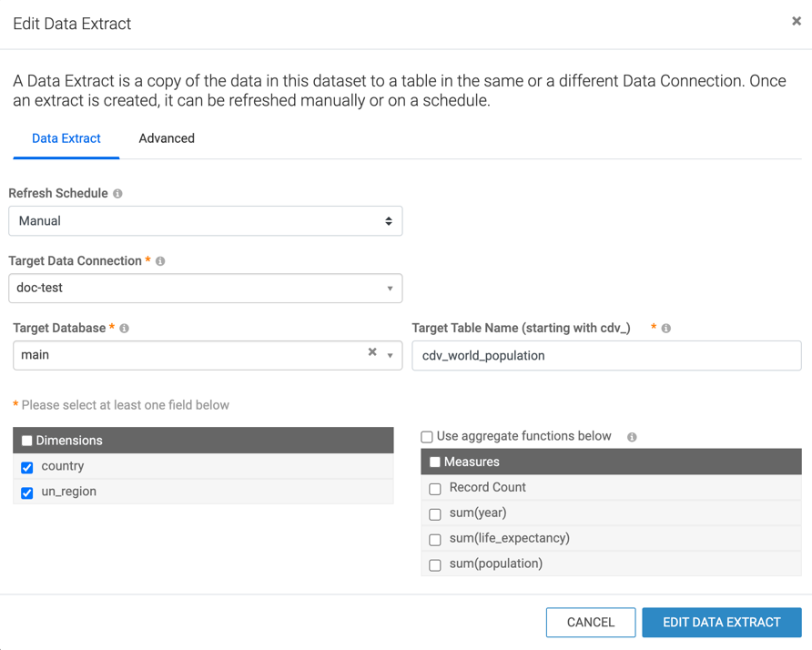Uncheck the un_region dimension checkbox
Viewport: 812px width, 650px height.
tap(27, 493)
